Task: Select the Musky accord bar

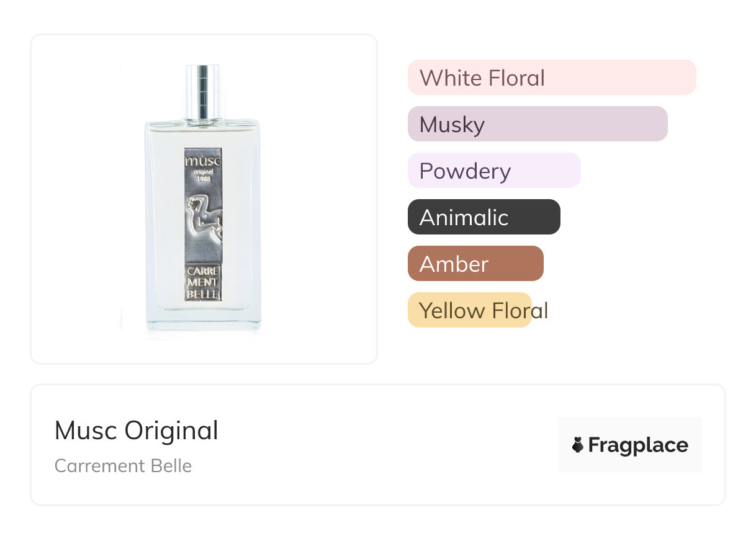Action: pos(537,124)
